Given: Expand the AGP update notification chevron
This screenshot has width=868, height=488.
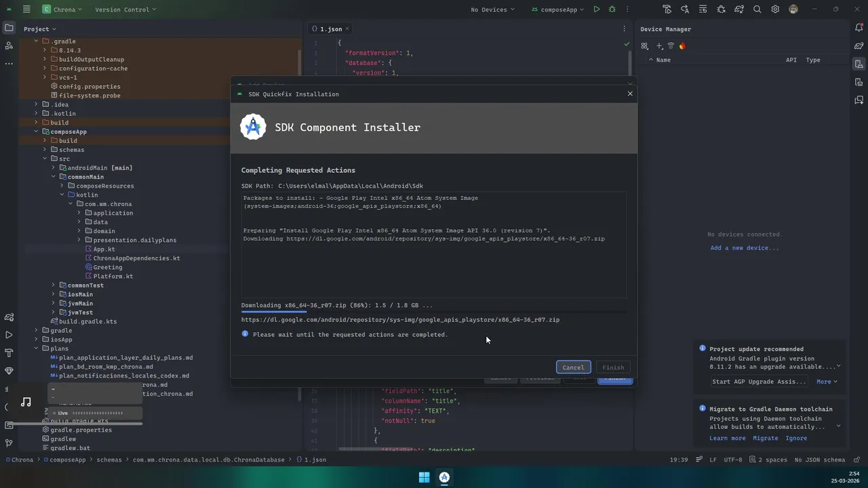Looking at the screenshot, I should click(x=838, y=367).
